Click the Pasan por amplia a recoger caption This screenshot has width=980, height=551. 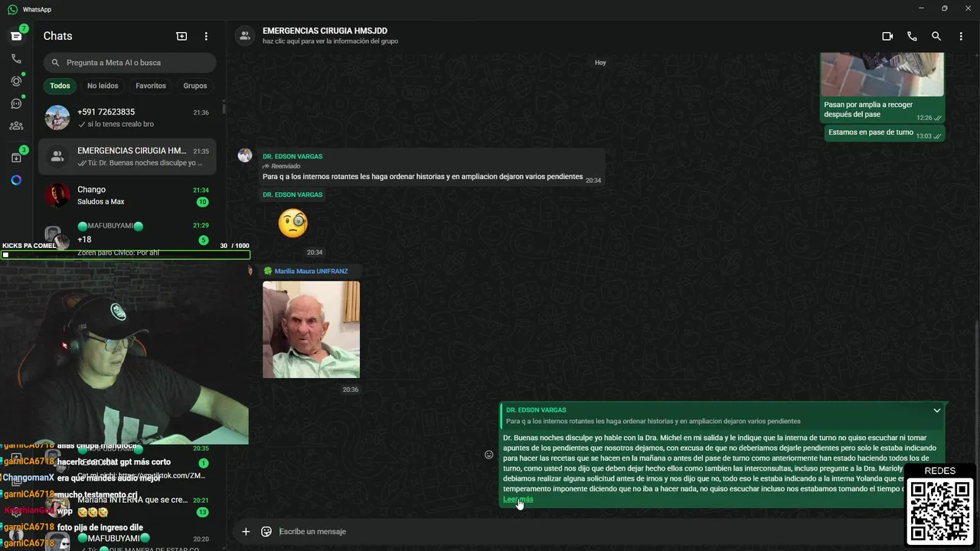pos(868,109)
